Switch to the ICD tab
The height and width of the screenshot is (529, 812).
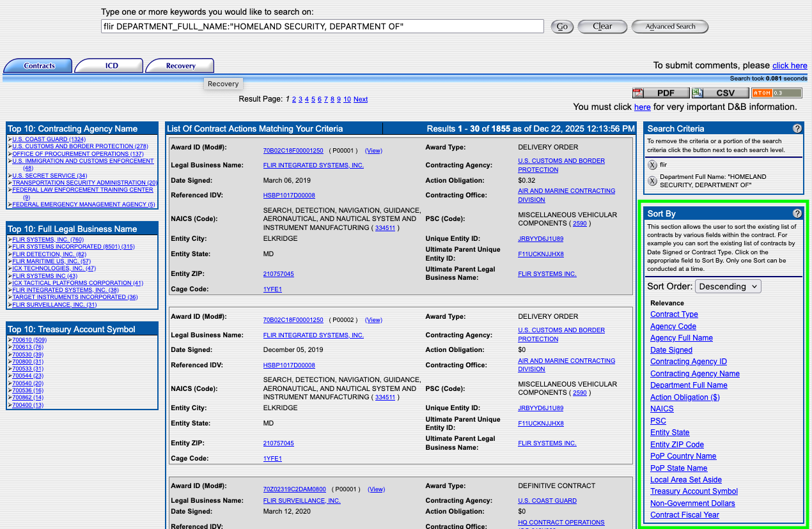109,65
